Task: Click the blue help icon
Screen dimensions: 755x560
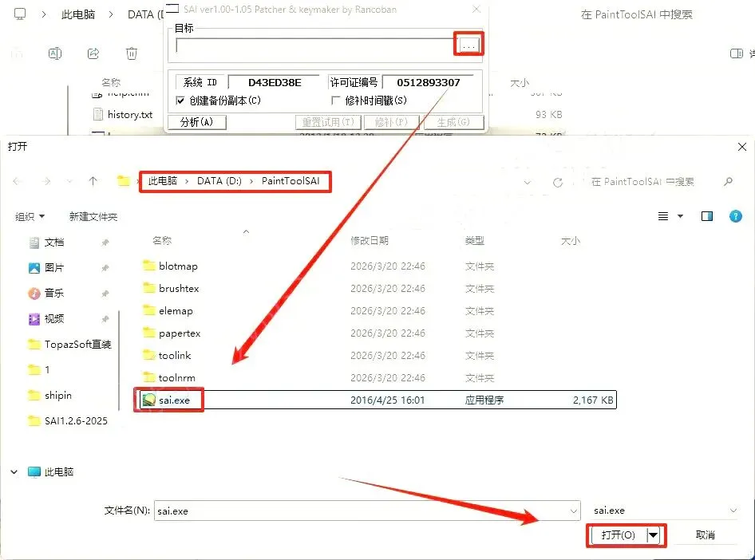Action: click(x=736, y=216)
